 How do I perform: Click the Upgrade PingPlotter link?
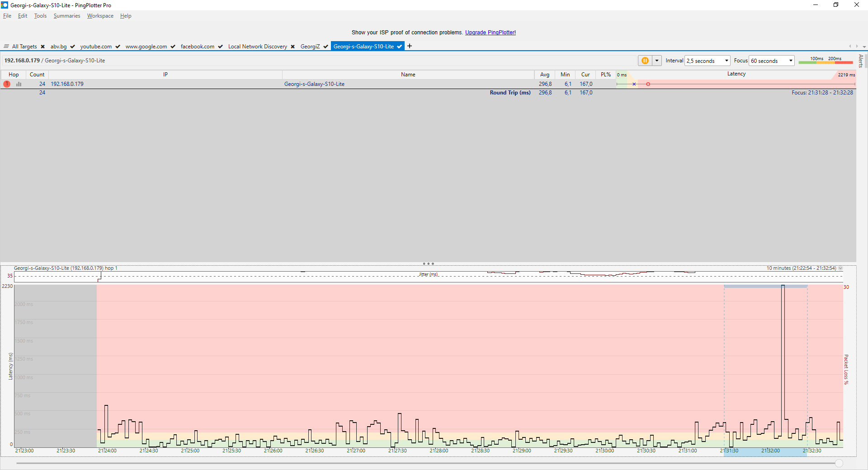click(490, 33)
